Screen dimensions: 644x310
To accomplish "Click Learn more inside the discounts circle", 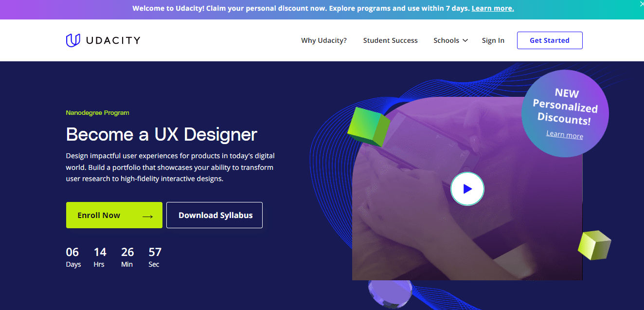I will [564, 135].
